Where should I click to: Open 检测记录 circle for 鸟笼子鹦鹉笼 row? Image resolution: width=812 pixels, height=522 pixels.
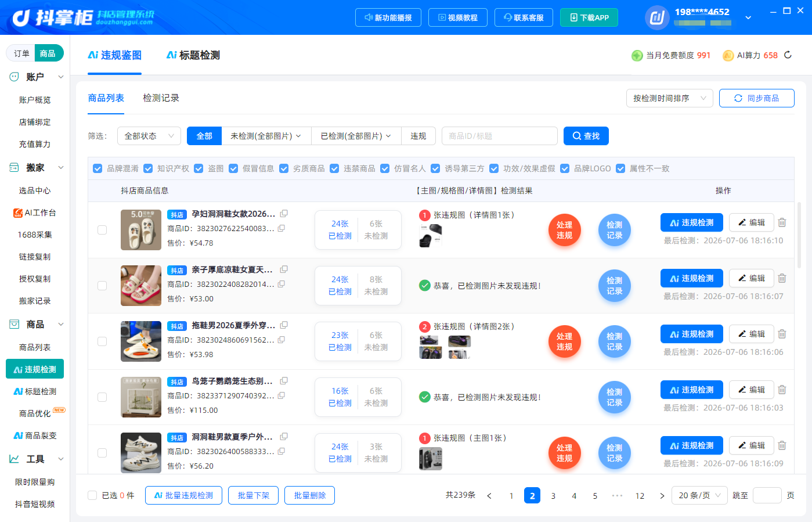(x=615, y=397)
